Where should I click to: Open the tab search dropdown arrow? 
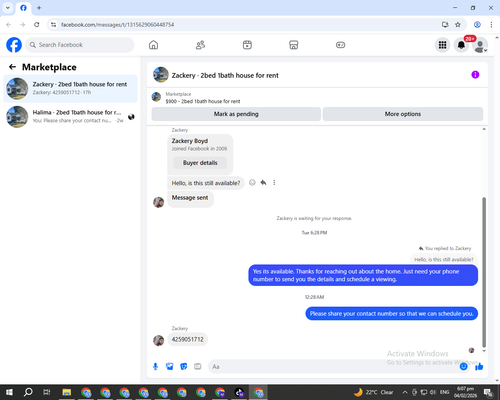pyautogui.click(x=8, y=8)
